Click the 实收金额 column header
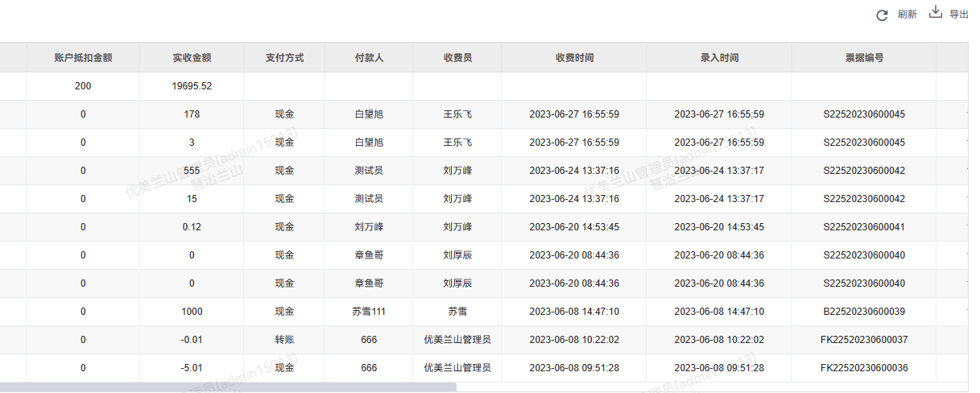The width and height of the screenshot is (980, 393). (x=192, y=58)
